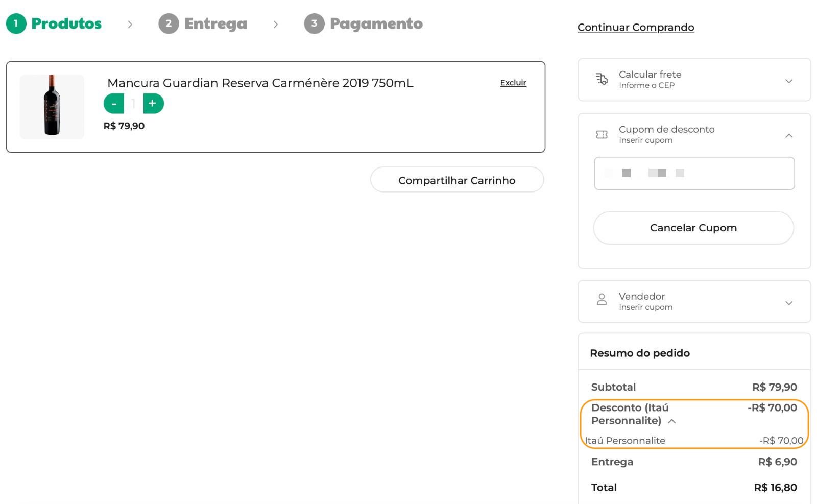This screenshot has height=504, width=817.
Task: Collapse the Desconto Itaú Personnalite details
Action: point(672,421)
